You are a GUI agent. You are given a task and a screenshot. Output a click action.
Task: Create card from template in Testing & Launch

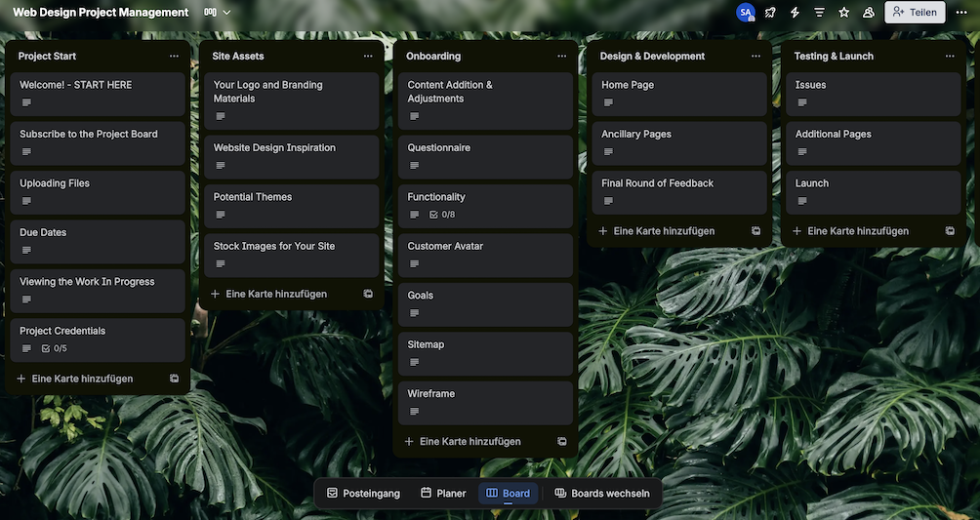(x=950, y=230)
